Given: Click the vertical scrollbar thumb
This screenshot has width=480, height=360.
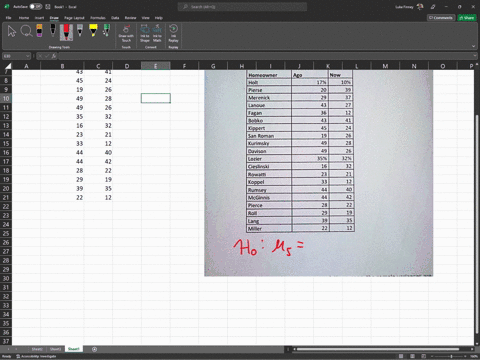Looking at the screenshot, I should tap(477, 223).
